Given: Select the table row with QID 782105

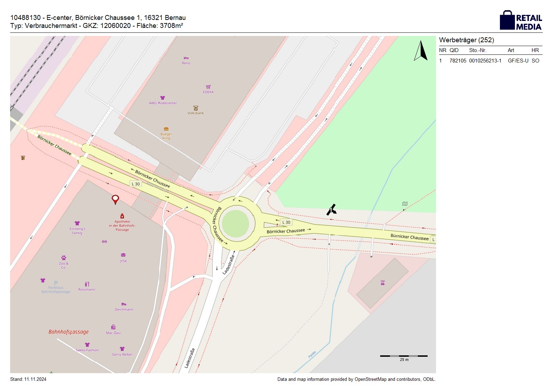Looking at the screenshot, I should (490, 61).
